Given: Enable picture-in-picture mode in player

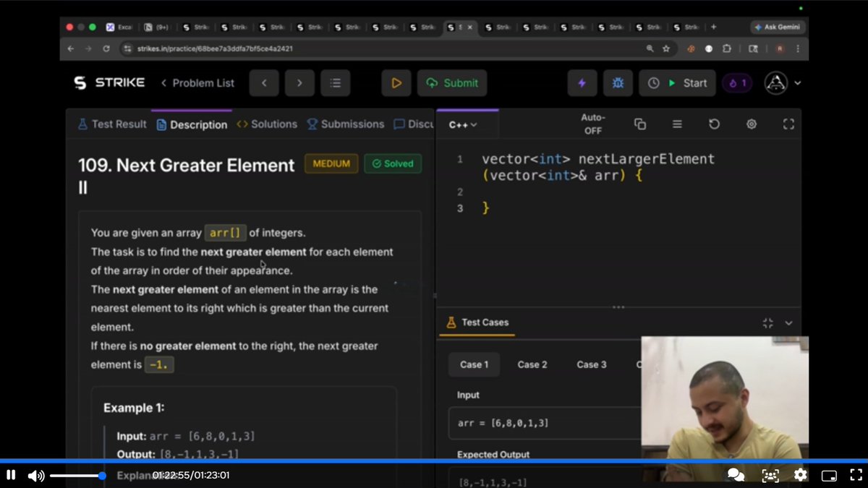Looking at the screenshot, I should coord(829,476).
